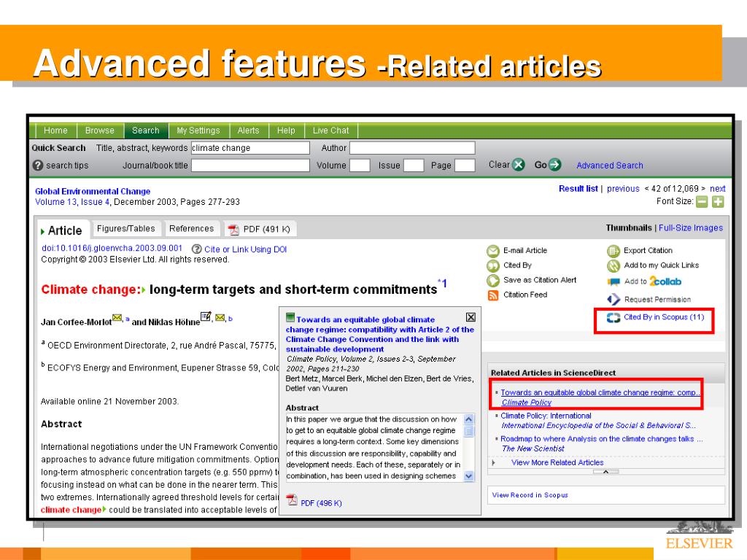Open Niklas Höhne's author vitae icon
Viewport: 747px width, 560px height.
coord(206,316)
